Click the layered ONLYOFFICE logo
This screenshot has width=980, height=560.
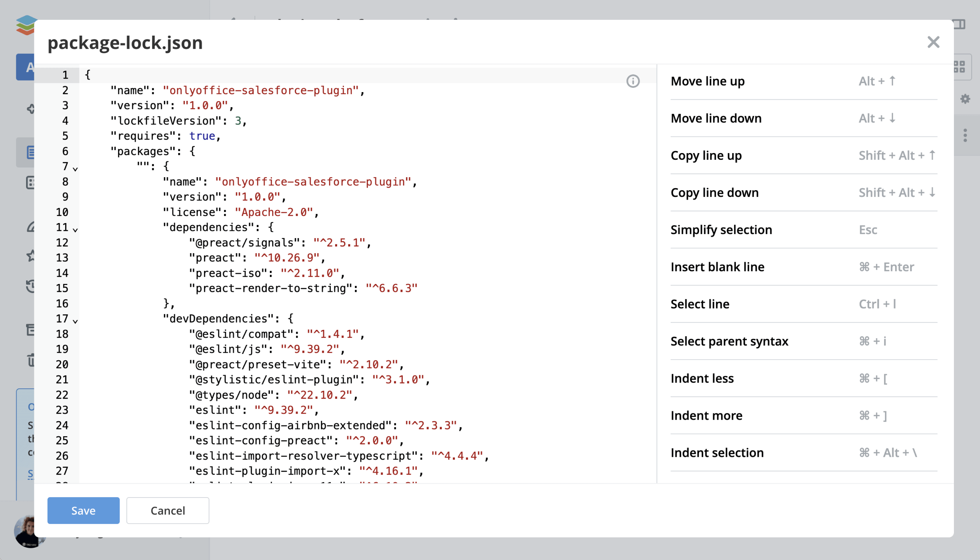click(x=26, y=25)
